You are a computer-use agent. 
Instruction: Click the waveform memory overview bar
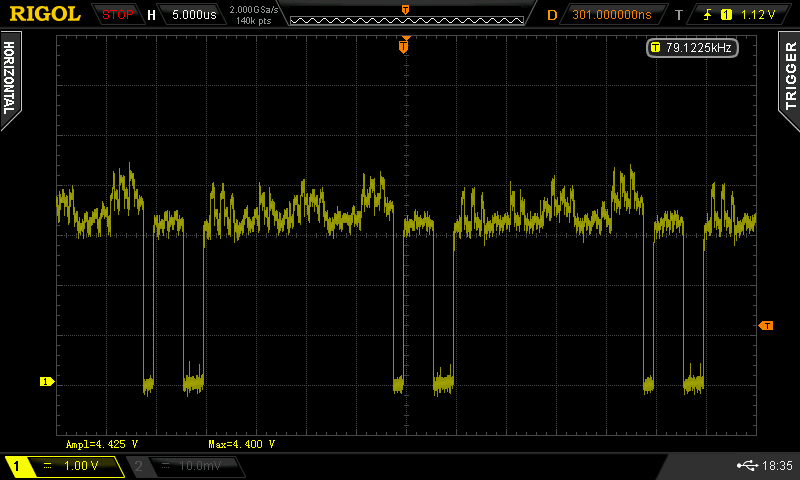pos(404,15)
